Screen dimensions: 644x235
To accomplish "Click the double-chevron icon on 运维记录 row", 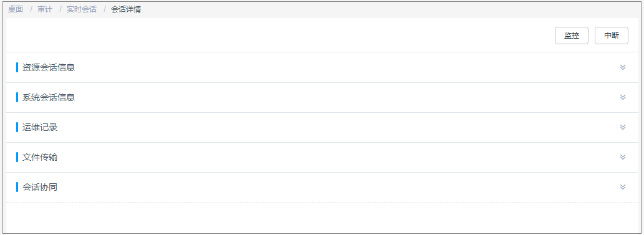I will pyautogui.click(x=623, y=127).
